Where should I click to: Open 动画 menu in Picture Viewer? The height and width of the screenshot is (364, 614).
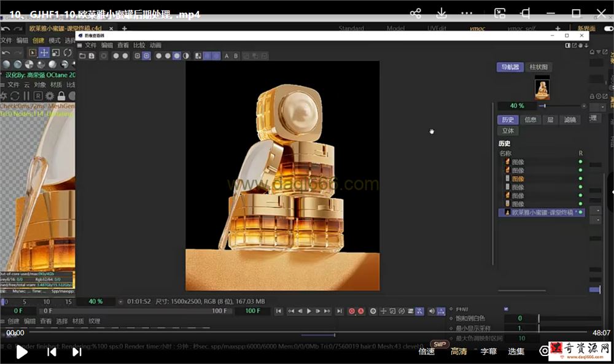pyautogui.click(x=155, y=45)
